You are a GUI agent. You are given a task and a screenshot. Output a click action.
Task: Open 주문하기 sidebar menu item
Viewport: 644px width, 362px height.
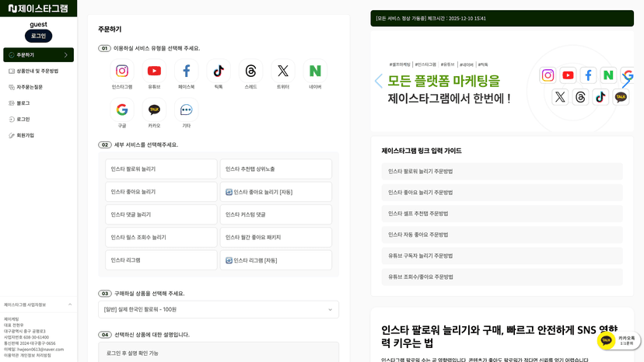click(39, 55)
